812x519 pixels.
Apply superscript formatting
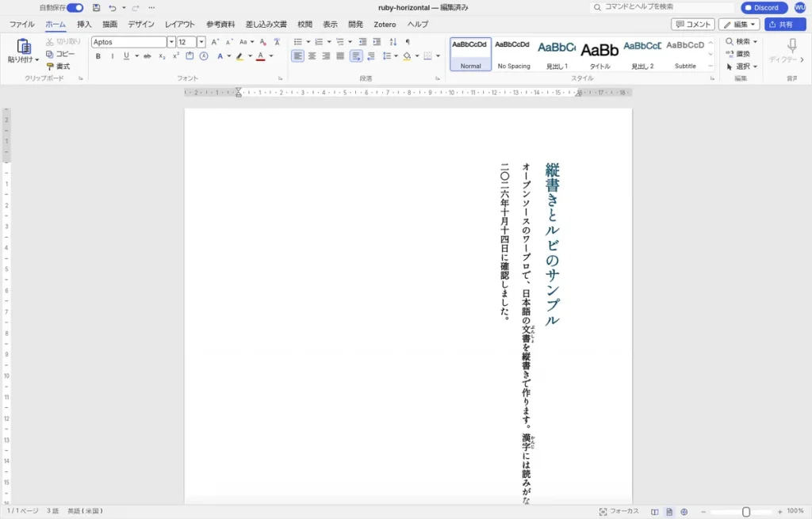click(x=175, y=56)
